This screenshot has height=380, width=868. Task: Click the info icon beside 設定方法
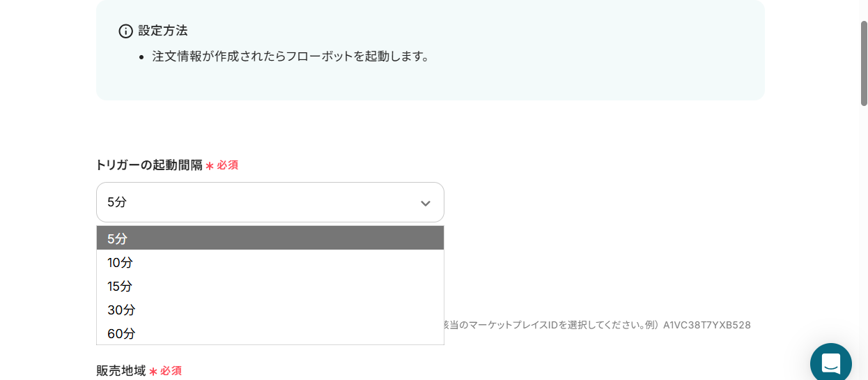pos(125,31)
